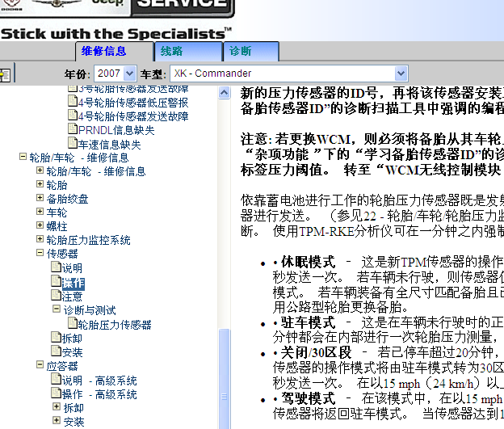Viewport: 504px width, 429px height.
Task: Expand the 螺柱 node
Action: point(40,225)
